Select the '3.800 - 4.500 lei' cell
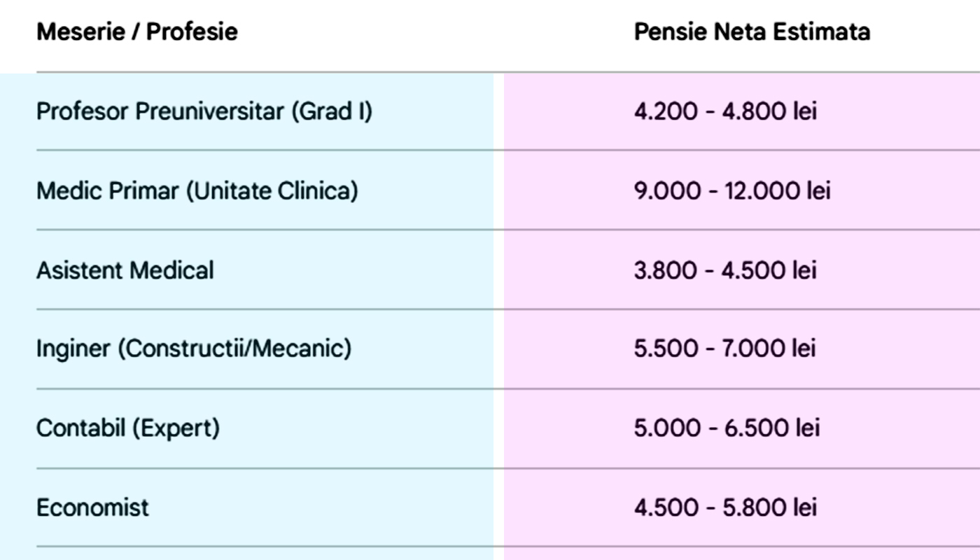The image size is (980, 560). click(725, 270)
